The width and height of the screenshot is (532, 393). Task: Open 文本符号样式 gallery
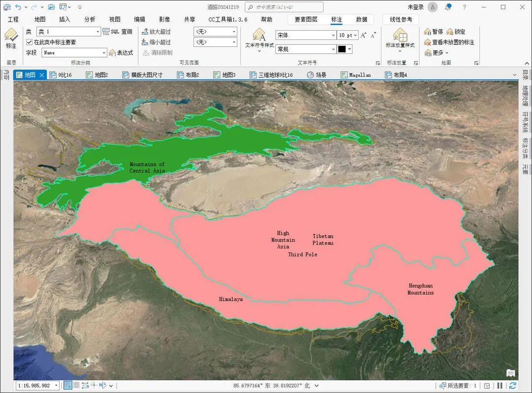259,40
